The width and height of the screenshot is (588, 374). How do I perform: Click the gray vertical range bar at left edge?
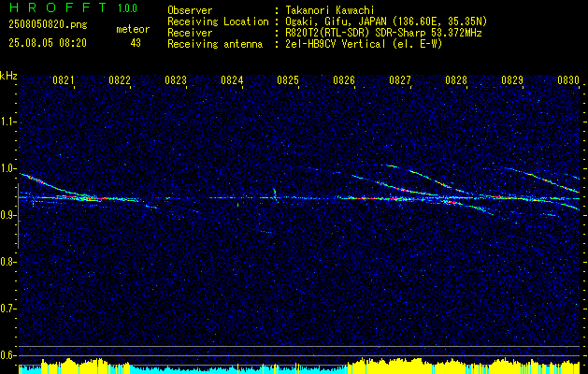pos(18,216)
